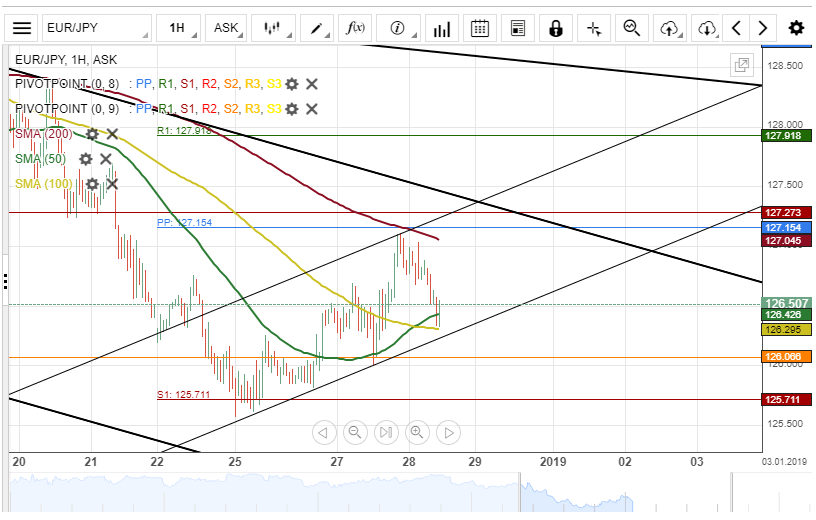Click the green 127.918 price tag
Screen dimensions: 816x520
point(786,136)
